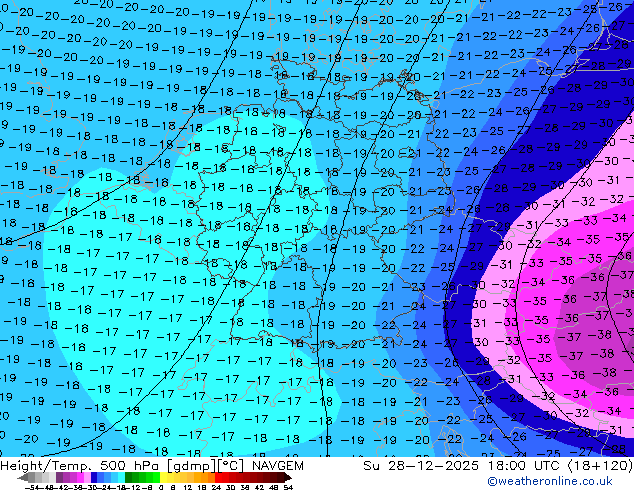Screen dimensions: 634x490
Task: Click the yellow swatch in the temperature scale
Action: tap(163, 477)
